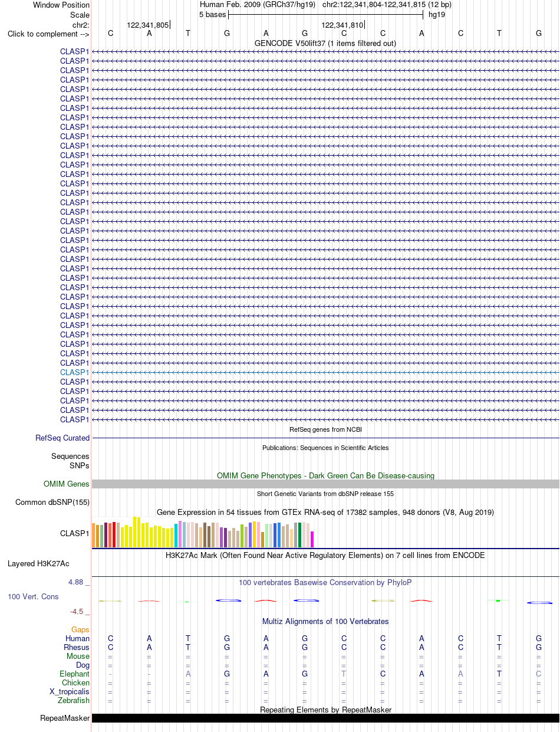Click the Layered H3K27Ac track label
This screenshot has width=560, height=732.
click(38, 564)
